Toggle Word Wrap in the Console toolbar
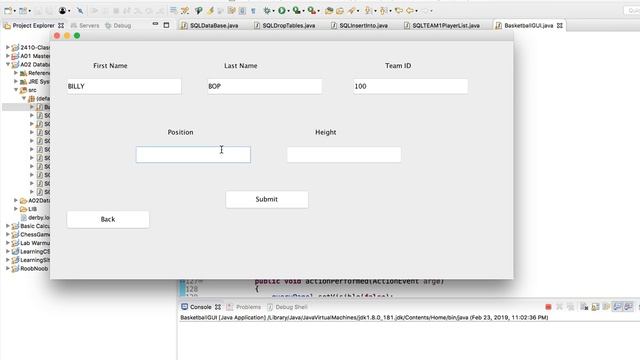This screenshot has width=640, height=360. 606,307
